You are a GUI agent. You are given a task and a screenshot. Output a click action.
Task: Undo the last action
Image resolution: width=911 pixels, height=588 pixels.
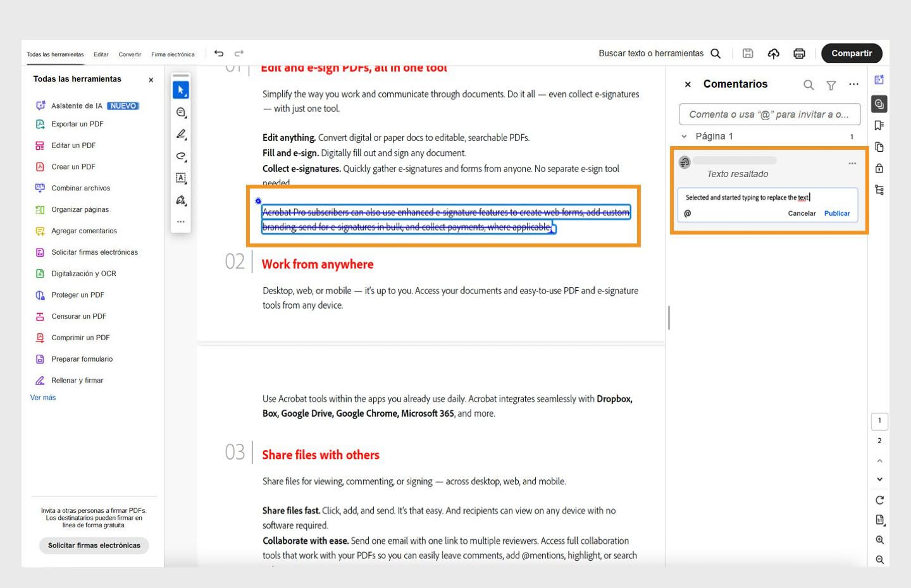pyautogui.click(x=219, y=53)
